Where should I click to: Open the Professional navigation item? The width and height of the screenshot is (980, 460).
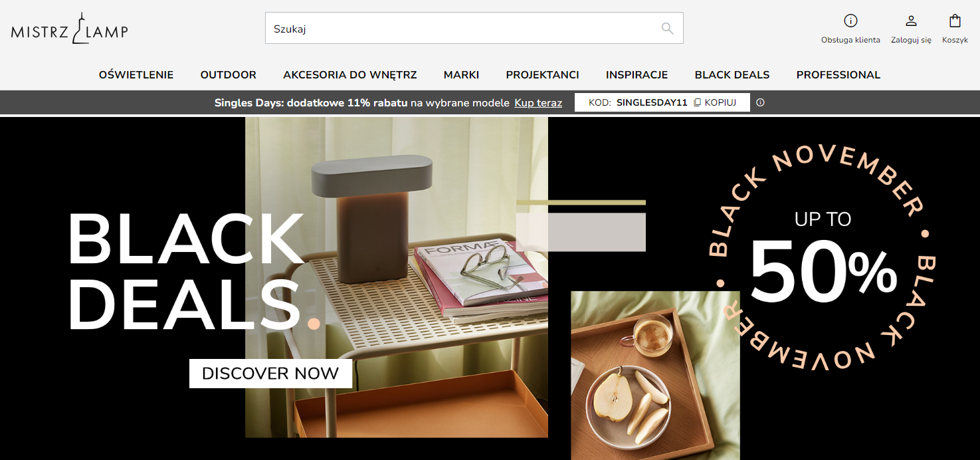838,75
